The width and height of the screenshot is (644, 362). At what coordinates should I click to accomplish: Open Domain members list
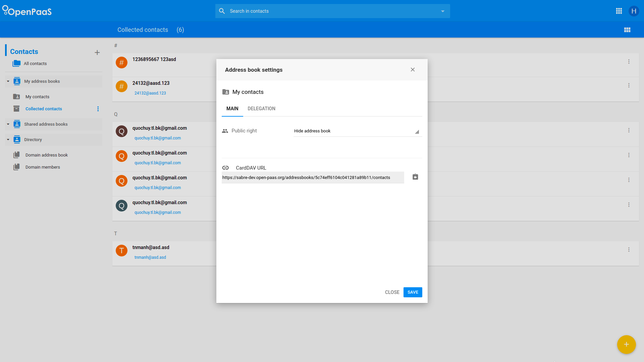(x=43, y=167)
